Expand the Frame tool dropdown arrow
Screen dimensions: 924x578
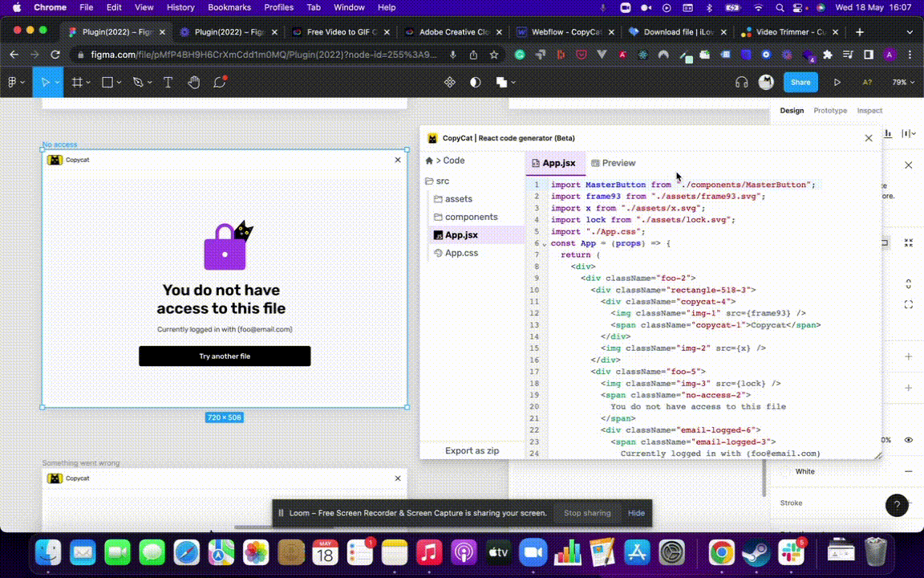coord(88,83)
